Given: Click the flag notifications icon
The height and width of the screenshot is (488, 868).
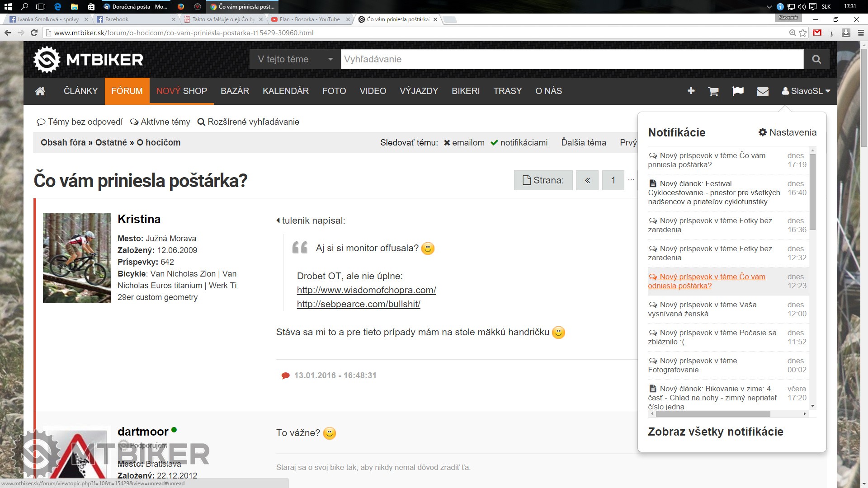Looking at the screenshot, I should click(738, 91).
